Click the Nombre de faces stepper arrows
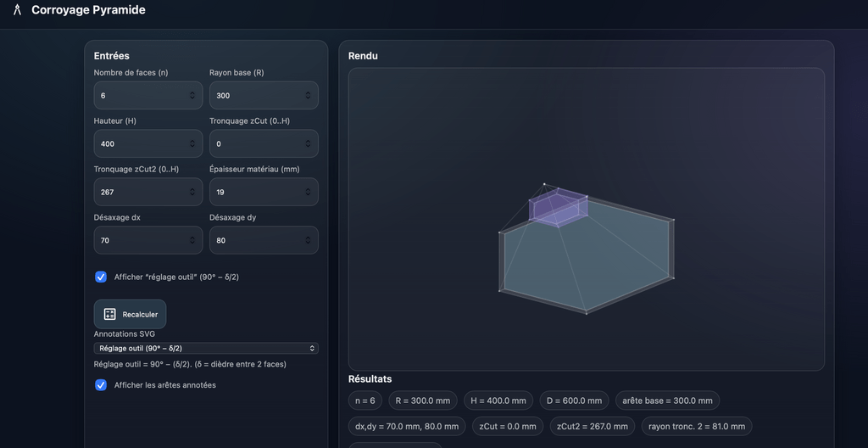 (192, 96)
